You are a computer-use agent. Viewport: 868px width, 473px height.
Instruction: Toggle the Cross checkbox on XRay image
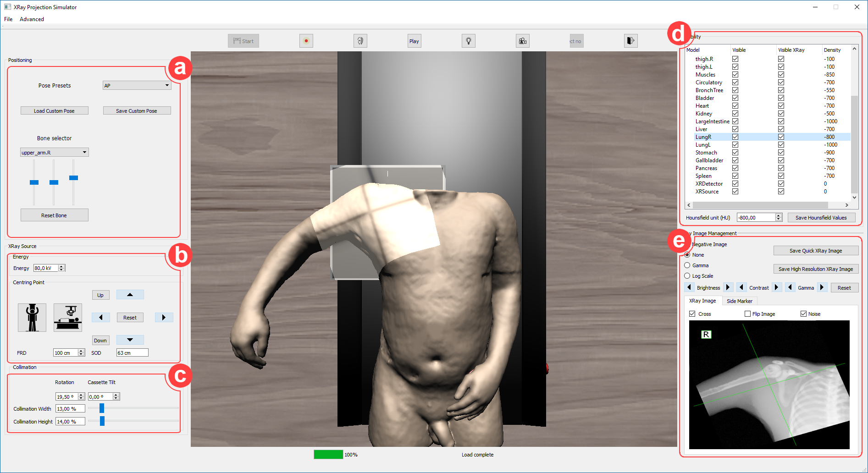692,314
